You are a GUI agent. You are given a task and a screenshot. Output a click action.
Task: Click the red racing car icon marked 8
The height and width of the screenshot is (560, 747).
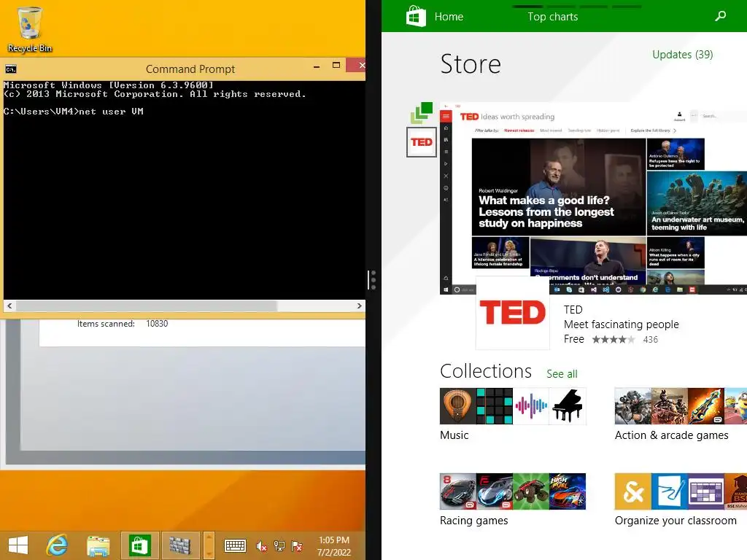click(x=458, y=491)
